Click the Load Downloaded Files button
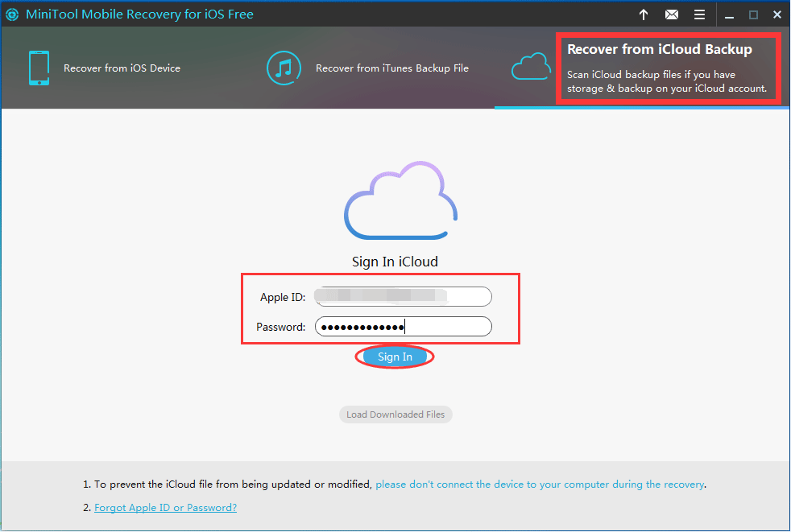Screen dimensions: 791x532 point(395,414)
